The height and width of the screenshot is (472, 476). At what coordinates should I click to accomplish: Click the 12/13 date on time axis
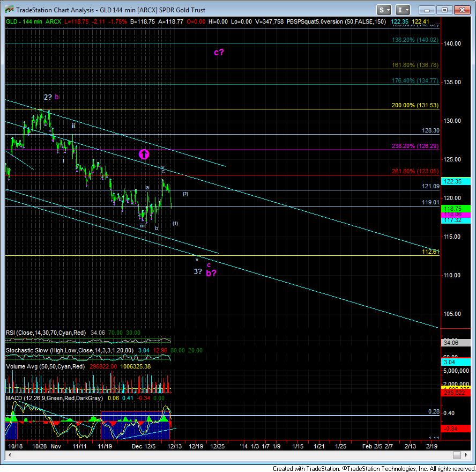click(175, 446)
